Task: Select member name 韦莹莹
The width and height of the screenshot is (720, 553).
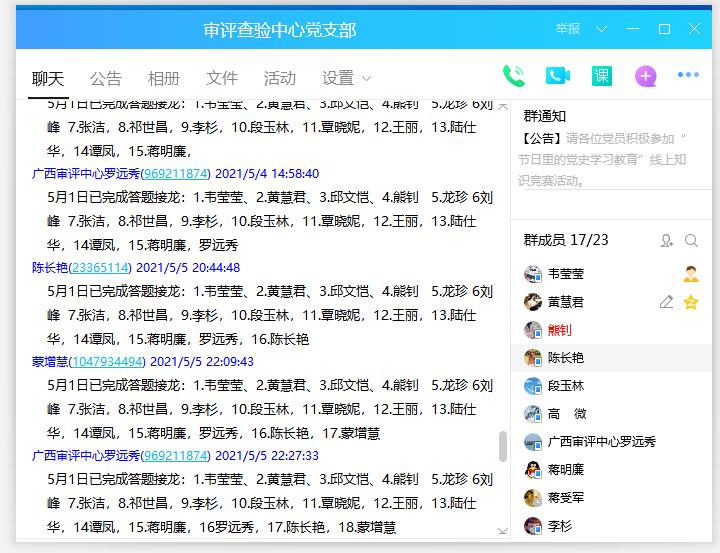Action: coord(566,274)
